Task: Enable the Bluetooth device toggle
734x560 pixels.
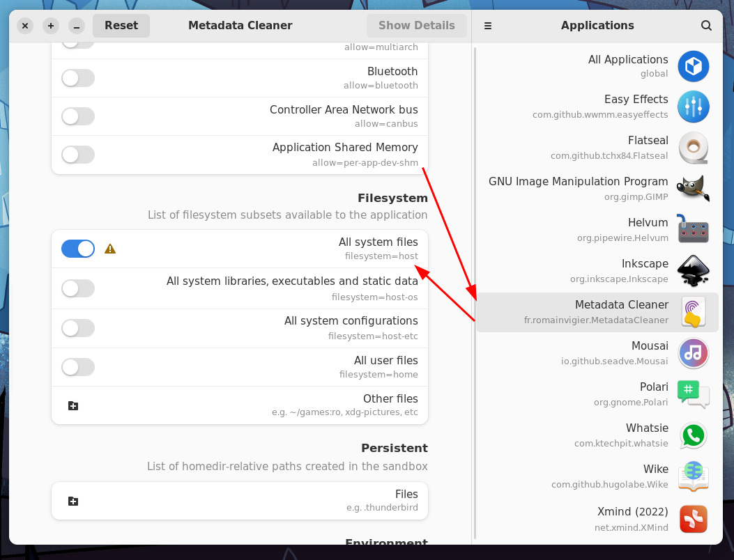Action: pyautogui.click(x=78, y=78)
